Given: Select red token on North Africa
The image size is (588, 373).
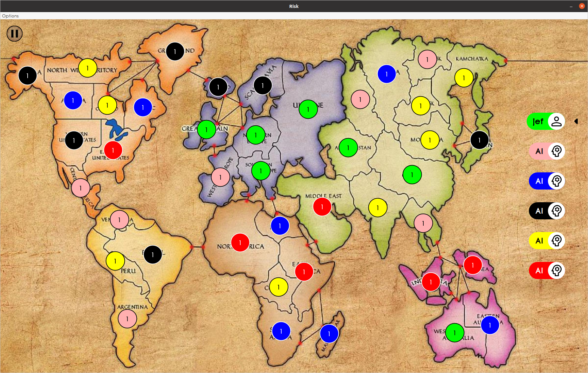Looking at the screenshot, I should [240, 243].
